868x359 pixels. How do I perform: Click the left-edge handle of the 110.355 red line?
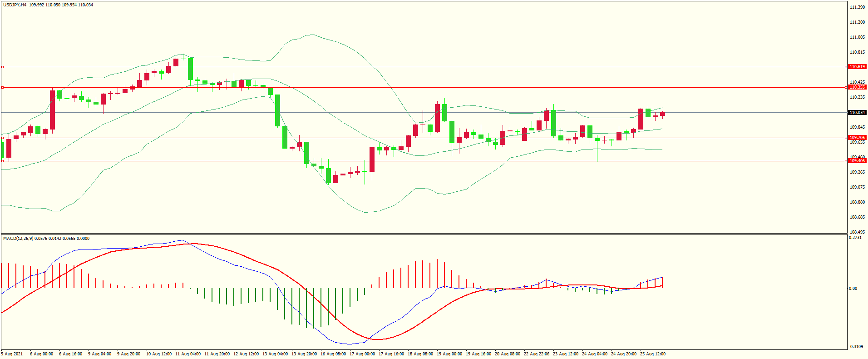tap(2, 87)
